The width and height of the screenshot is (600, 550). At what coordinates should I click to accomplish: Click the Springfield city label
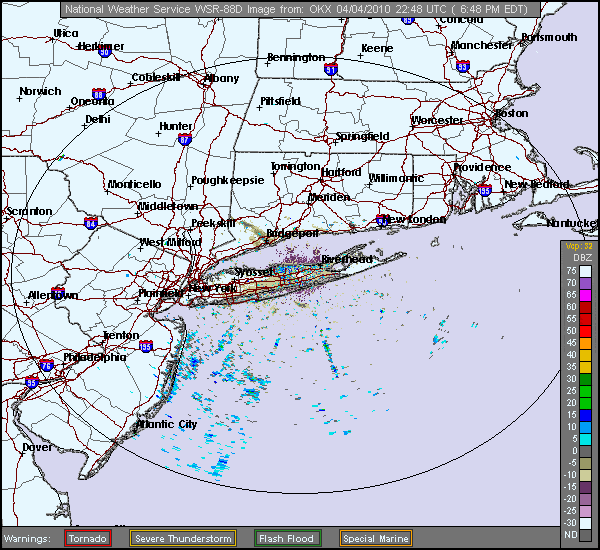tap(362, 137)
